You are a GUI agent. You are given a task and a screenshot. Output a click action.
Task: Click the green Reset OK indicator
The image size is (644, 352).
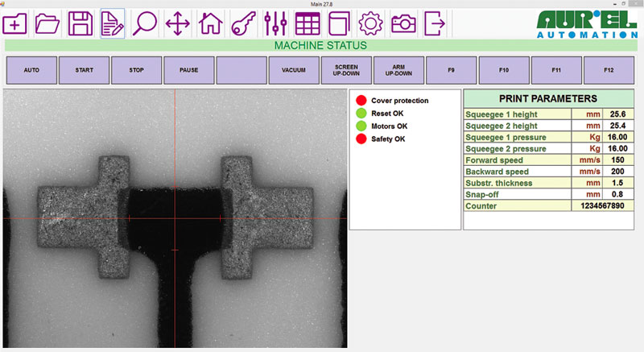click(361, 113)
